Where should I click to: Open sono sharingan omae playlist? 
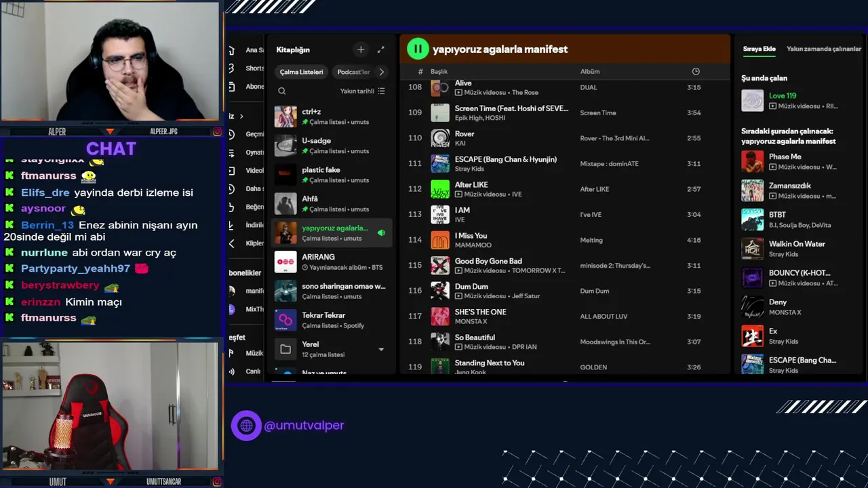point(332,291)
